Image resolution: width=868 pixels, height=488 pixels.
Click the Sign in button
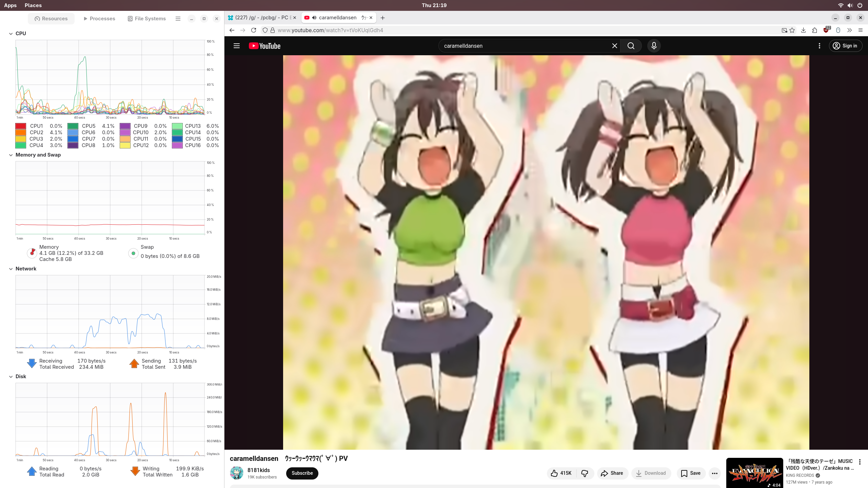pyautogui.click(x=846, y=46)
